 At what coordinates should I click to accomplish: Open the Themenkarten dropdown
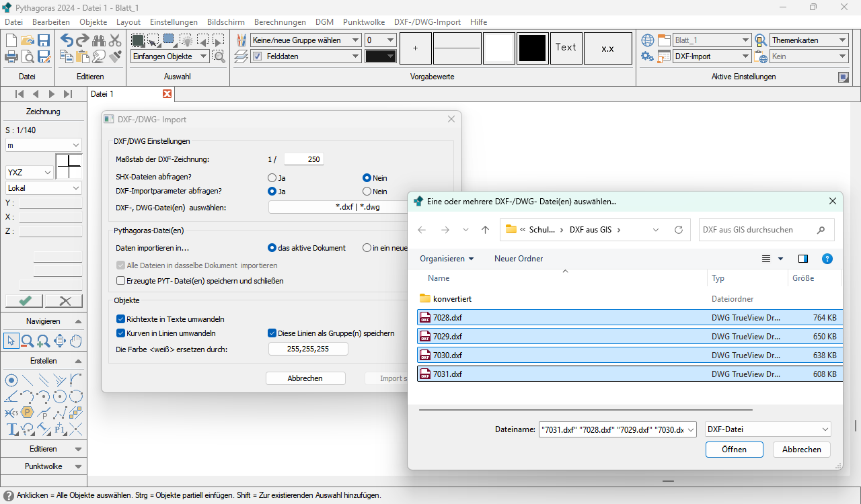pos(809,40)
